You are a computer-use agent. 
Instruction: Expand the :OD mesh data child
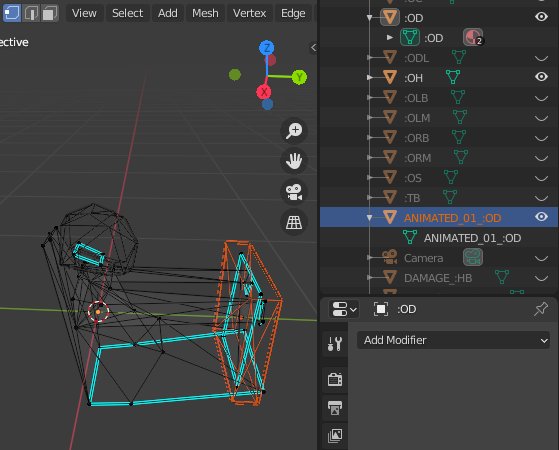pos(390,37)
